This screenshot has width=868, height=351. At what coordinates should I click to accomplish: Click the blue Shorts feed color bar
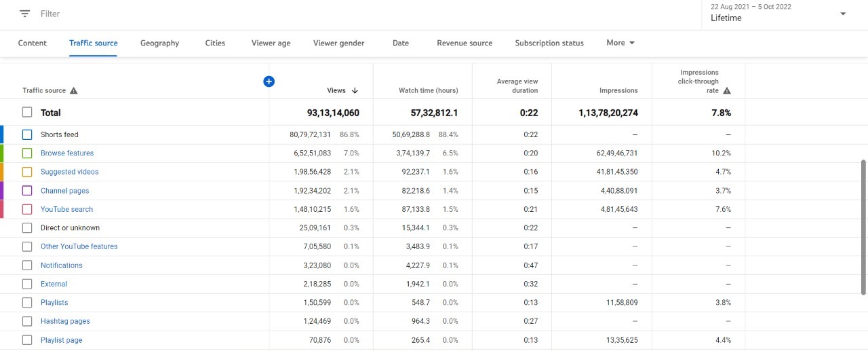pyautogui.click(x=2, y=134)
